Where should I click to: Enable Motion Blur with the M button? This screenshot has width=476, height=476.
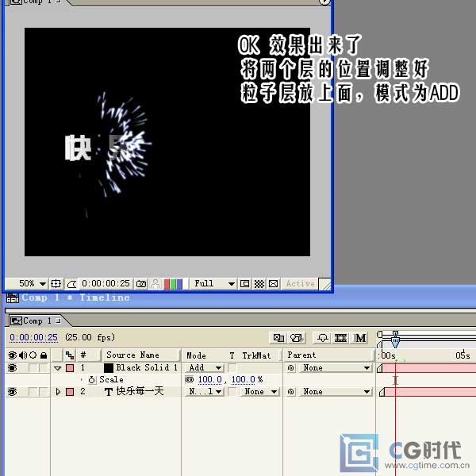point(361,338)
